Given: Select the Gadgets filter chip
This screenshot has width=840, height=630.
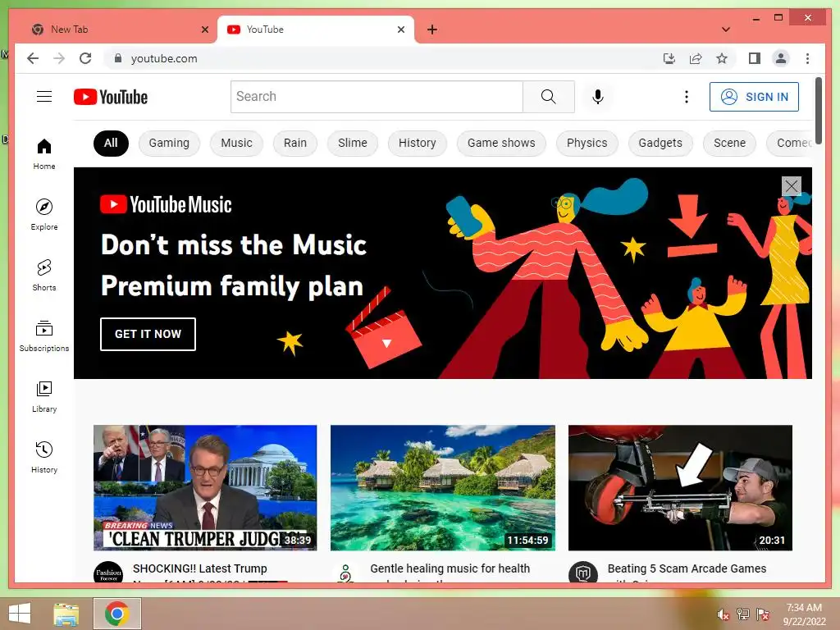Looking at the screenshot, I should 660,143.
